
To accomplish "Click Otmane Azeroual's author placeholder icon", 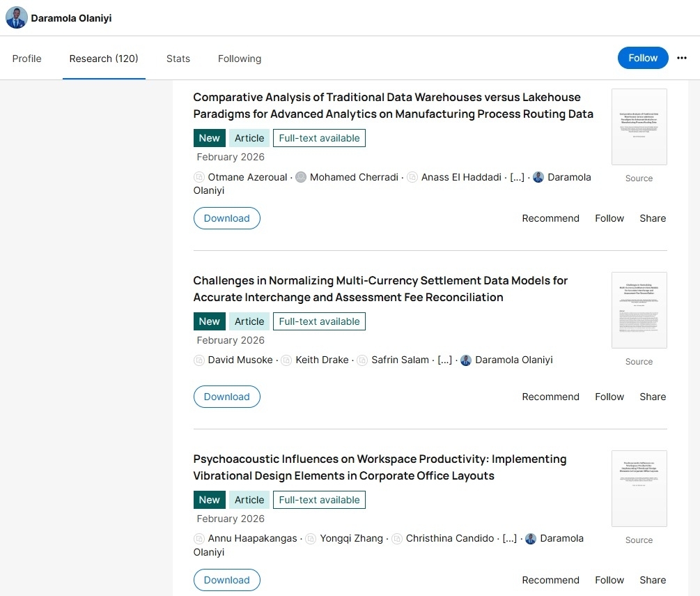I will tap(199, 177).
